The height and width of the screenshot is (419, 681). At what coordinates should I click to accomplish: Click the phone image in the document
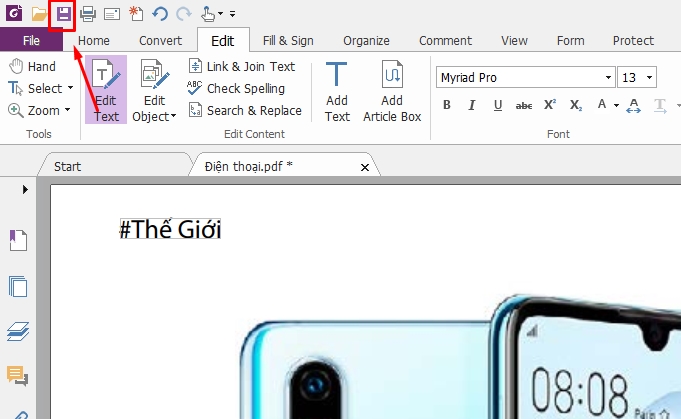point(460,356)
